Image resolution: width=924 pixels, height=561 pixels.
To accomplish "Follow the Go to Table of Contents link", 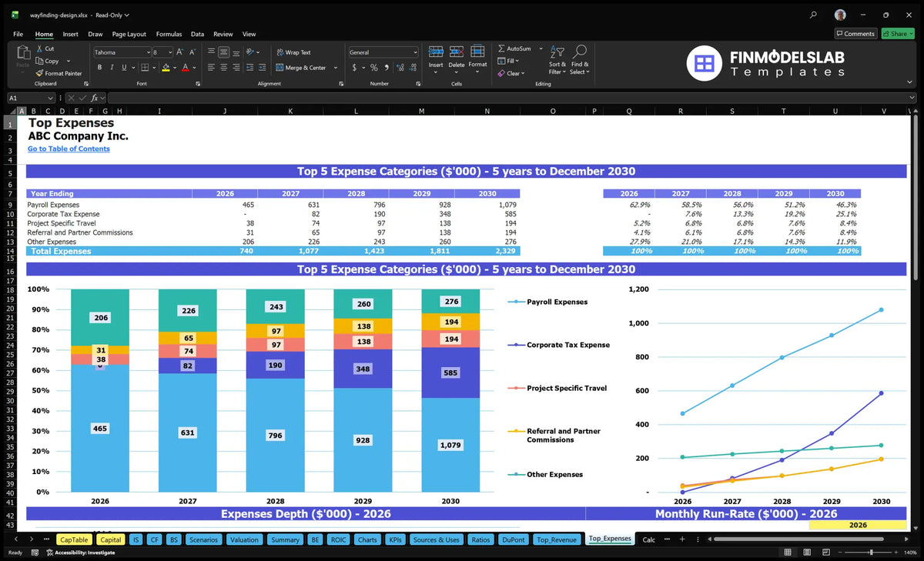I will tap(69, 149).
